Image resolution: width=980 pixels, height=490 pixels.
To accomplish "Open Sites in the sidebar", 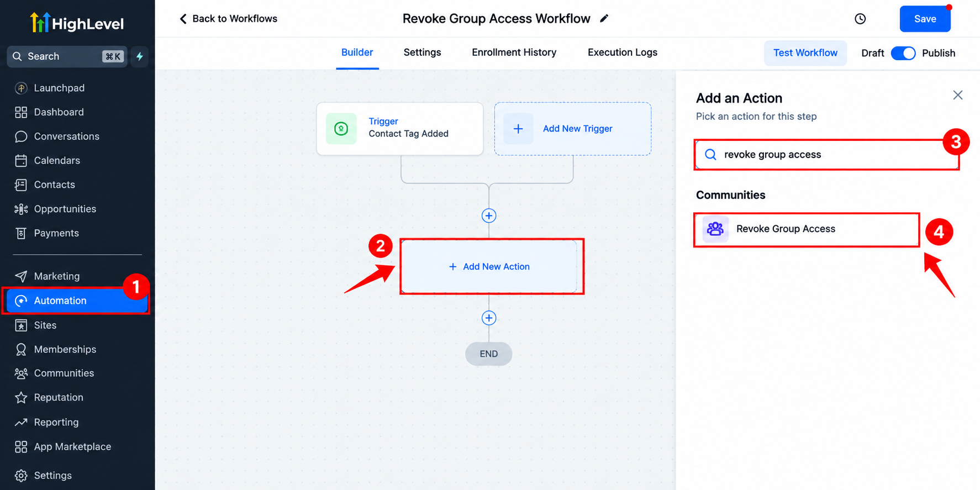I will (x=45, y=325).
